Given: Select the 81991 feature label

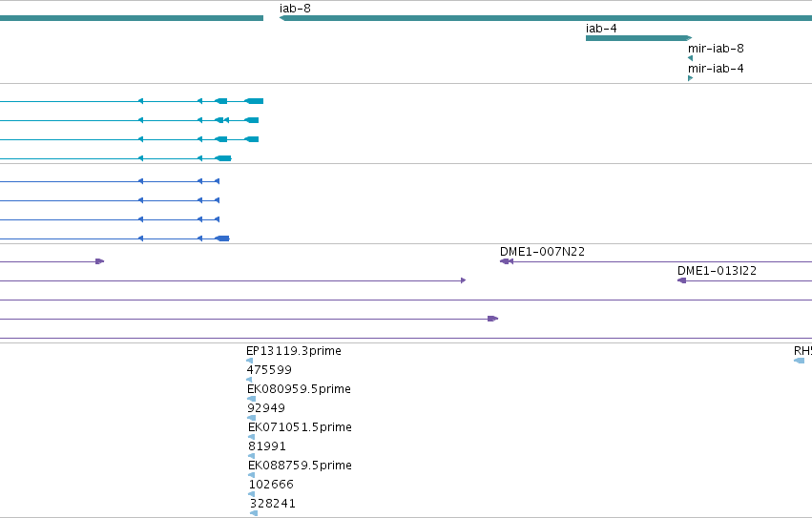Looking at the screenshot, I should (x=267, y=446).
